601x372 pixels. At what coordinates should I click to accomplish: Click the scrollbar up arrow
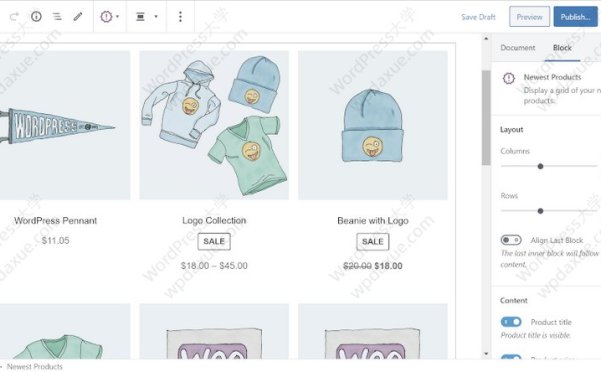[486, 38]
